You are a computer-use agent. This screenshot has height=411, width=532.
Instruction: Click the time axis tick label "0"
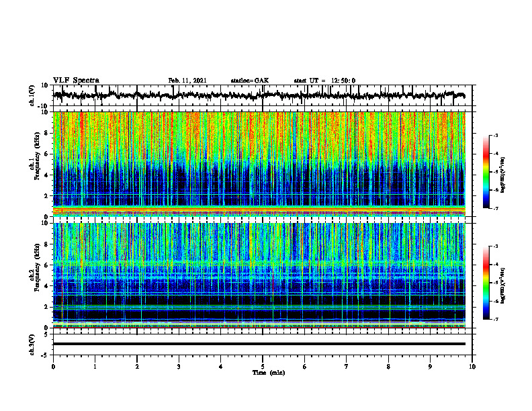(x=53, y=367)
